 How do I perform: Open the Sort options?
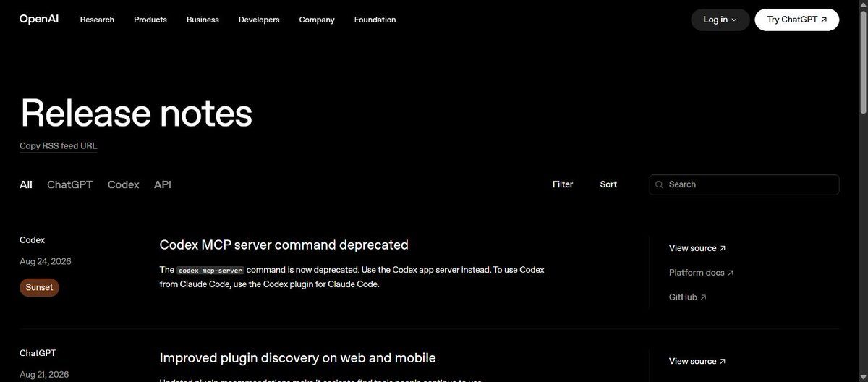(x=608, y=184)
